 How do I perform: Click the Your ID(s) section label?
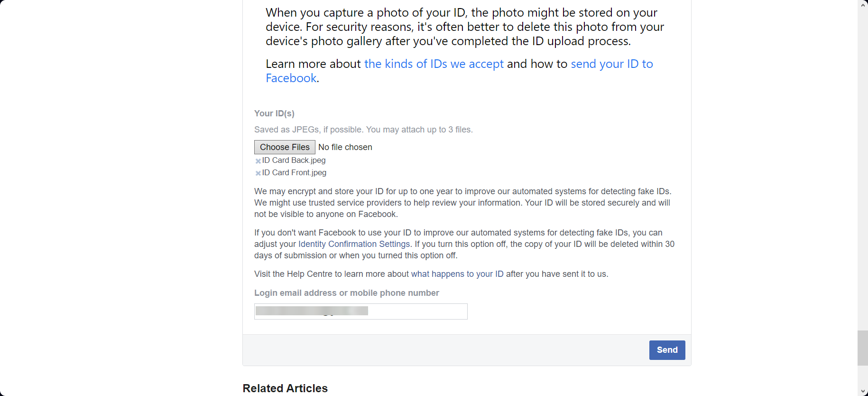[x=274, y=113]
